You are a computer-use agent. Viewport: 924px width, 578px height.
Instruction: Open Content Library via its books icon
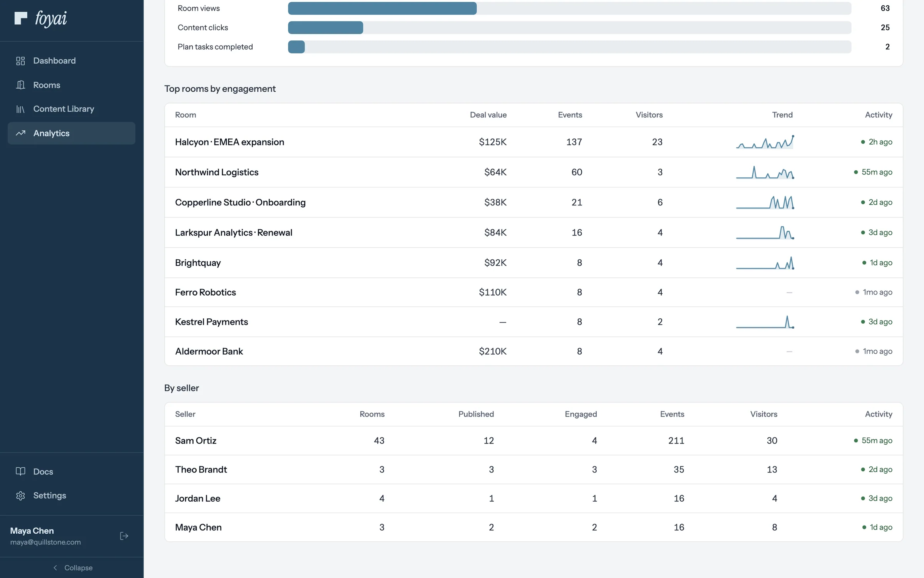coord(20,109)
